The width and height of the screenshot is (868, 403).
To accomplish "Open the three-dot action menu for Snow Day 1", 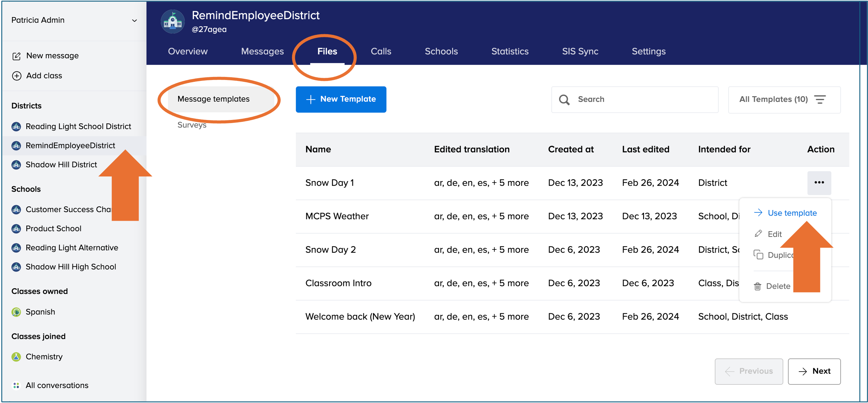I will pos(819,183).
